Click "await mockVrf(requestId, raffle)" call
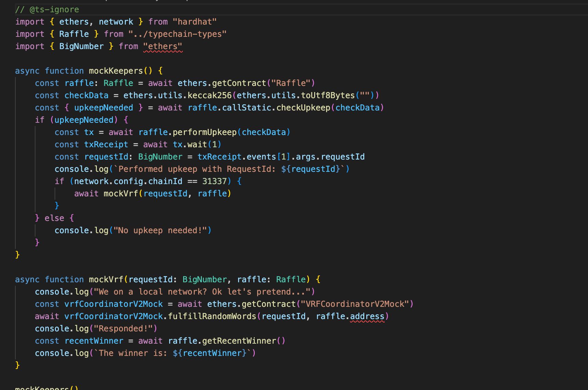588x390 pixels. (153, 194)
